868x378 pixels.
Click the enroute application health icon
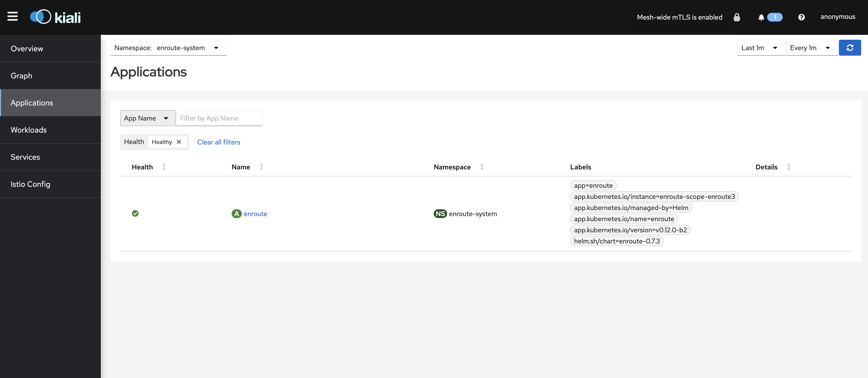[x=135, y=213]
